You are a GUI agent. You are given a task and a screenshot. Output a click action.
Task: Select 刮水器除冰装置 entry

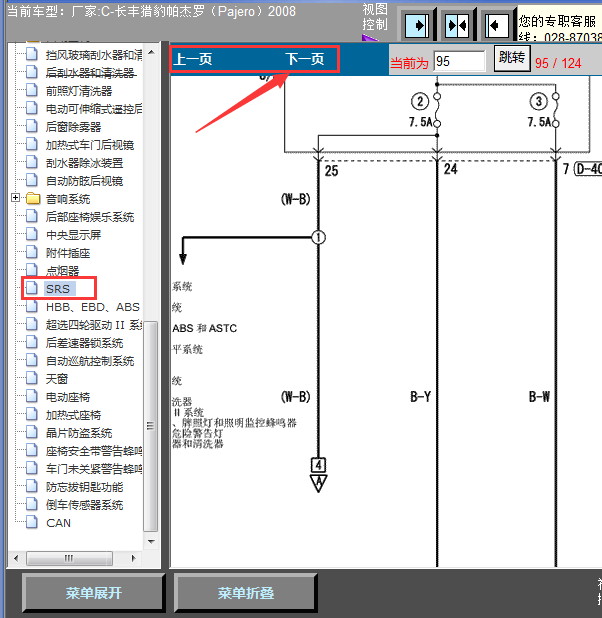84,163
